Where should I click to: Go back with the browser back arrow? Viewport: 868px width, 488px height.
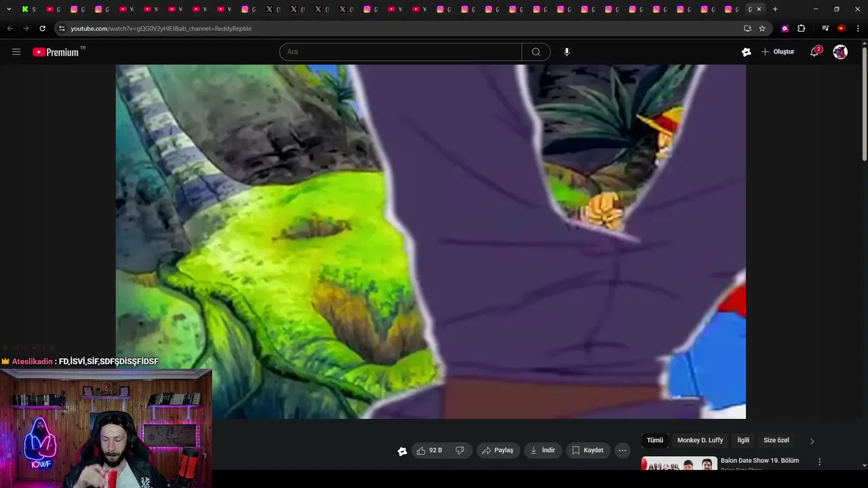pyautogui.click(x=9, y=28)
